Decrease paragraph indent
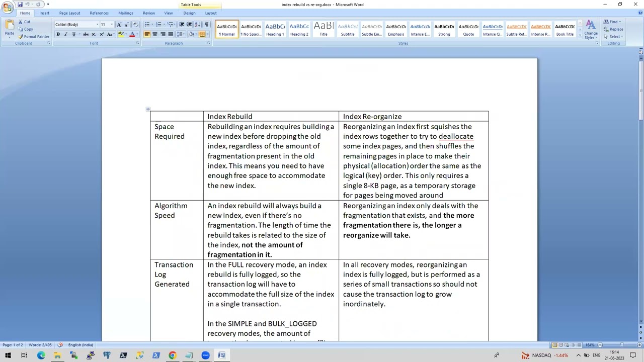The image size is (644, 362). pyautogui.click(x=182, y=25)
